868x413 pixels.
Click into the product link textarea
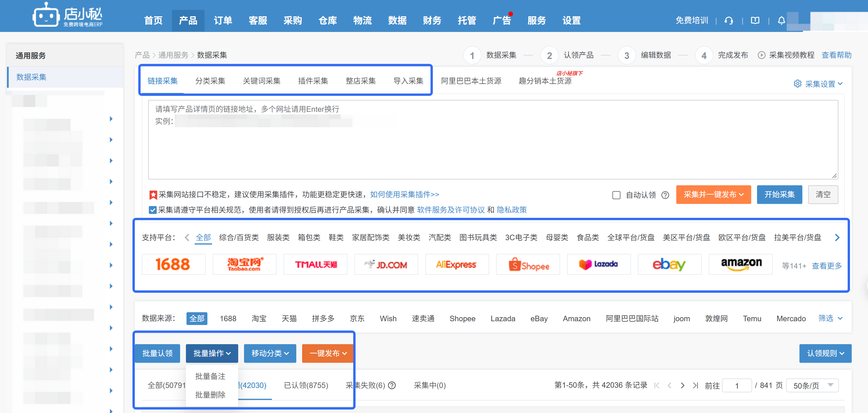493,139
